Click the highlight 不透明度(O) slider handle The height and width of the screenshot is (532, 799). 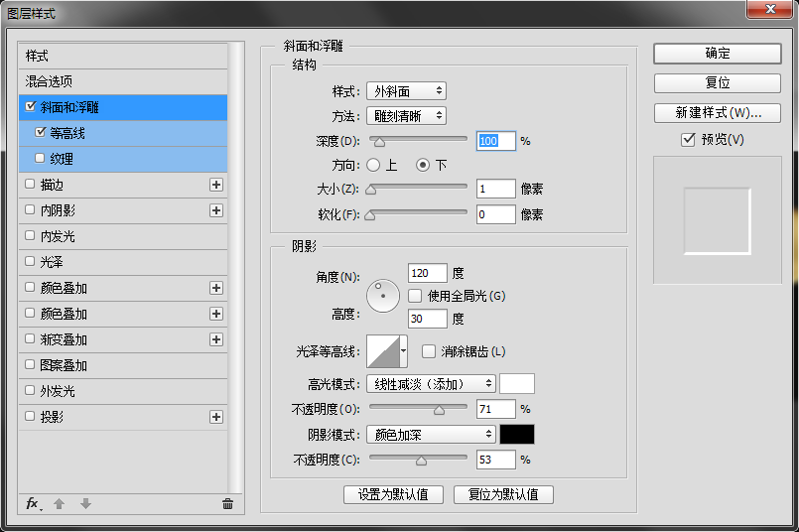click(x=439, y=409)
